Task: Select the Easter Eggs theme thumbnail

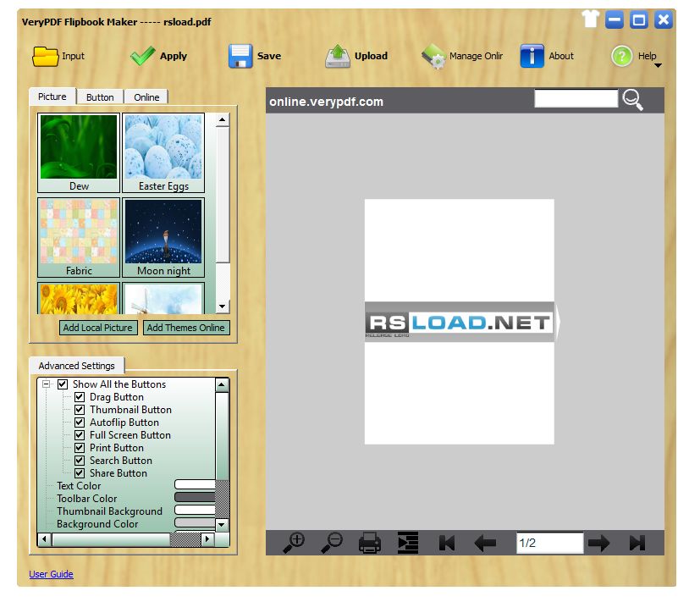Action: point(163,152)
